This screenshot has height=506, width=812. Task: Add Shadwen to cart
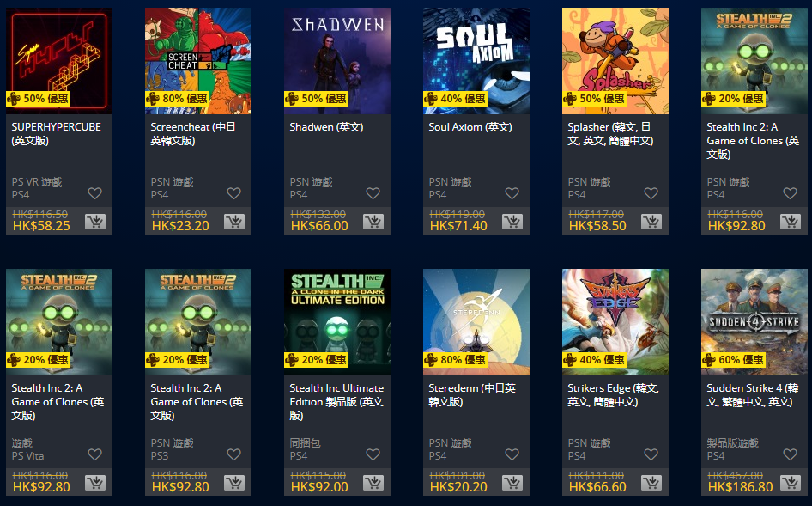[373, 222]
